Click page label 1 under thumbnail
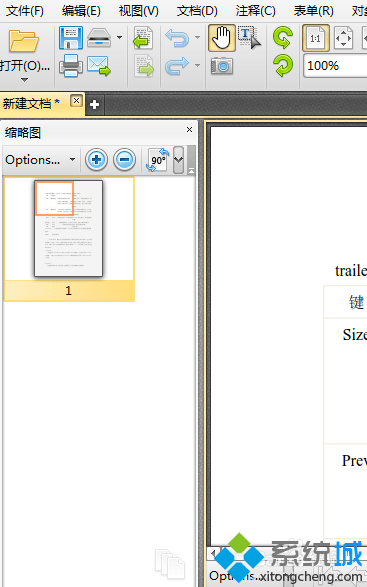This screenshot has width=367, height=587. (69, 291)
